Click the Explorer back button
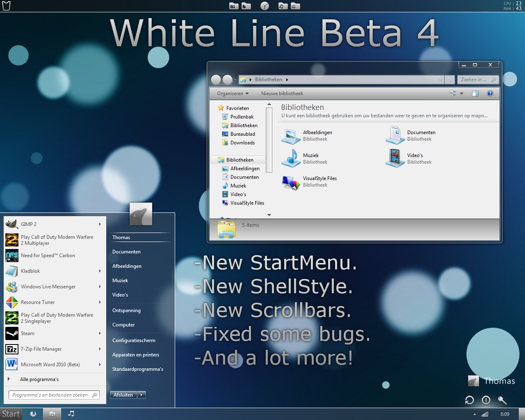The width and height of the screenshot is (525, 420). [216, 80]
